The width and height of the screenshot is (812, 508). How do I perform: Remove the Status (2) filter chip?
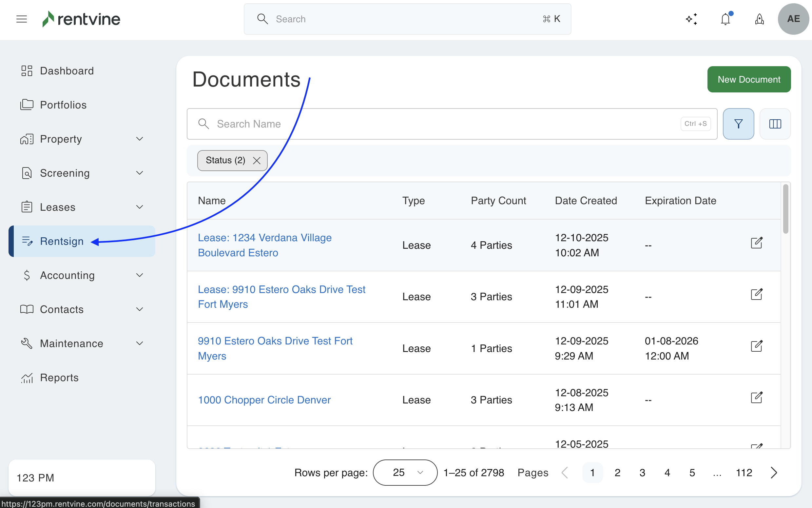coord(257,161)
